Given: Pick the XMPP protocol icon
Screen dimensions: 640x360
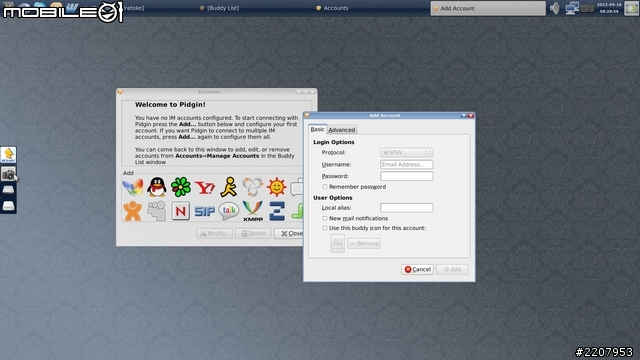Looking at the screenshot, I should (253, 211).
